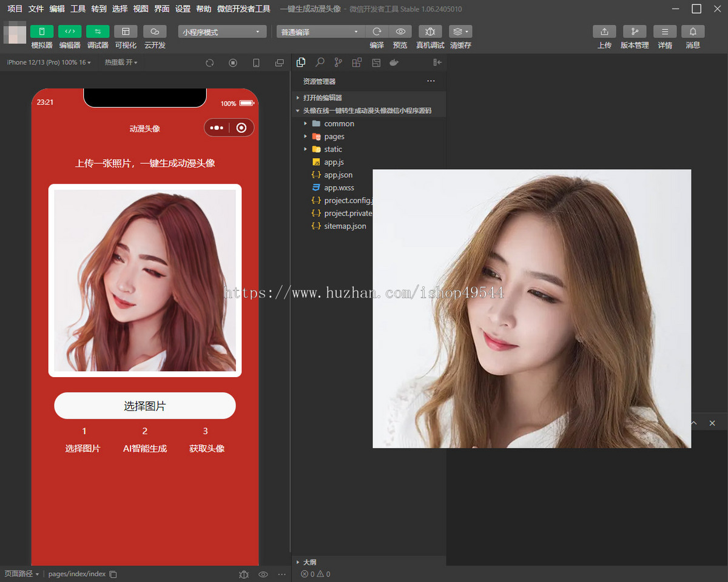The image size is (728, 582).
Task: Open the 普通编译 compile mode dropdown
Action: (320, 32)
